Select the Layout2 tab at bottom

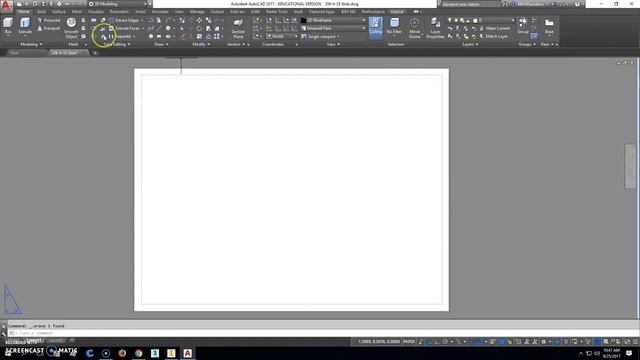coord(56,340)
